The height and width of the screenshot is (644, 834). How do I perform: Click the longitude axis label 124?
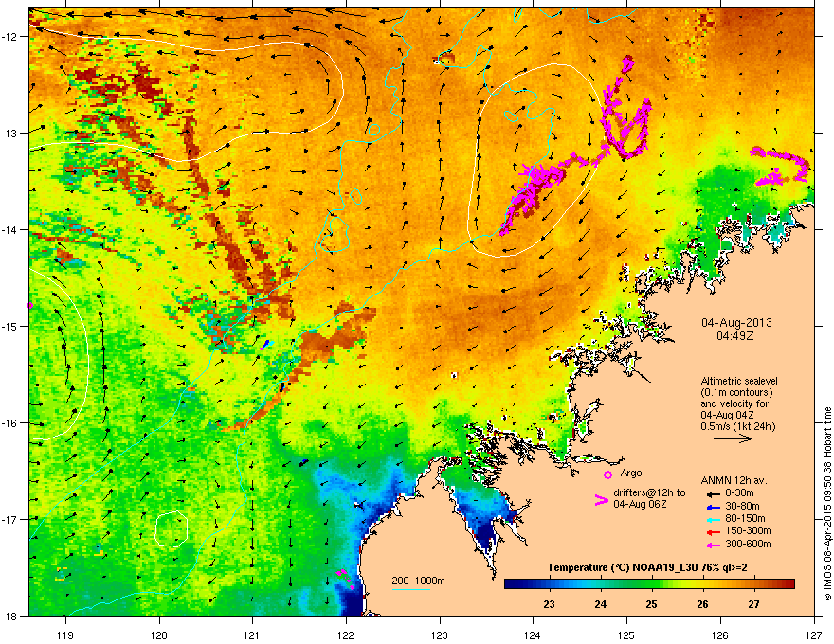tap(533, 635)
